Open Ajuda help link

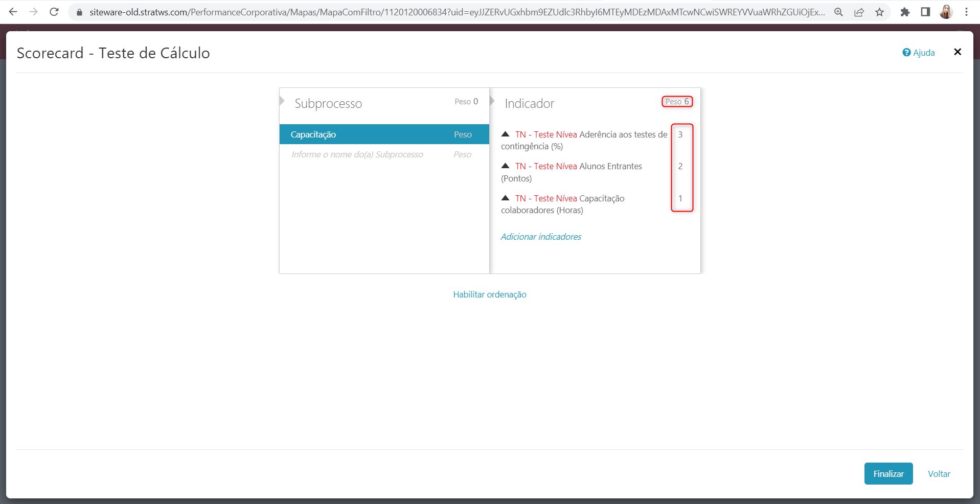[x=919, y=53]
